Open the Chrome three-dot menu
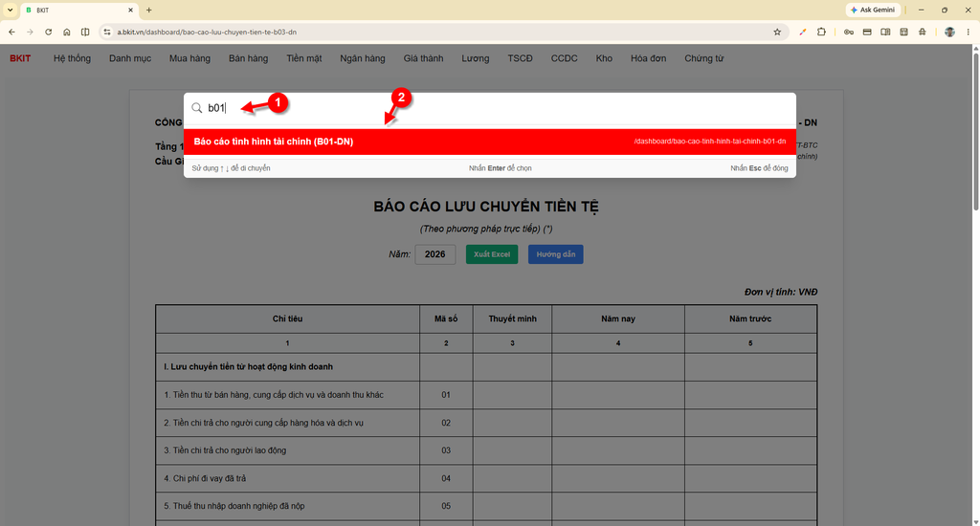 pos(969,32)
